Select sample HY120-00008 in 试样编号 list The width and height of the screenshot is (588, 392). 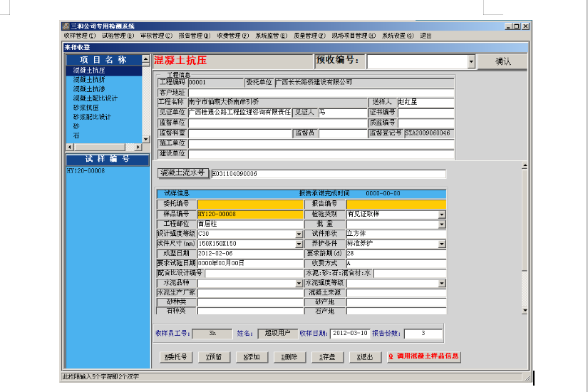click(x=86, y=171)
